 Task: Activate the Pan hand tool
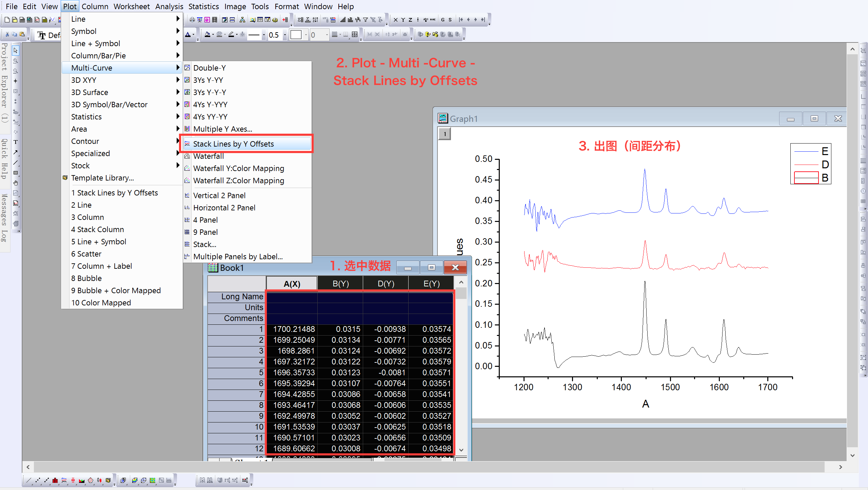(x=16, y=183)
